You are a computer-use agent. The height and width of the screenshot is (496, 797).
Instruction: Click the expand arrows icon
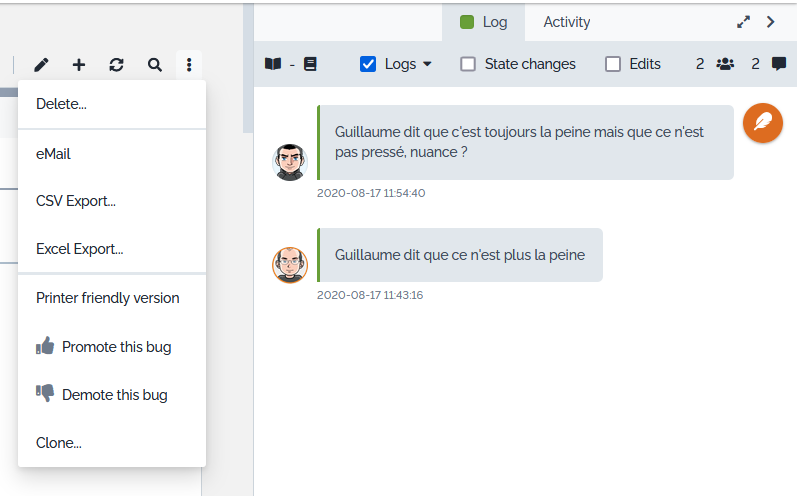pyautogui.click(x=743, y=22)
